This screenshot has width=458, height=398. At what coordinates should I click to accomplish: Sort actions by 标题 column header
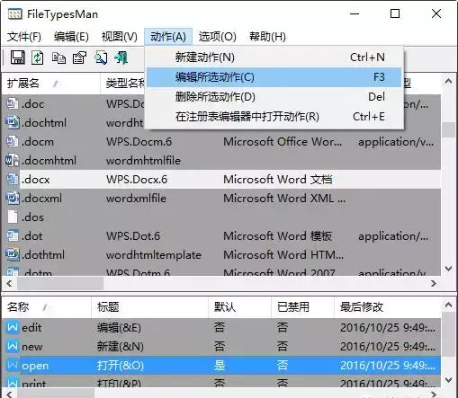click(150, 307)
